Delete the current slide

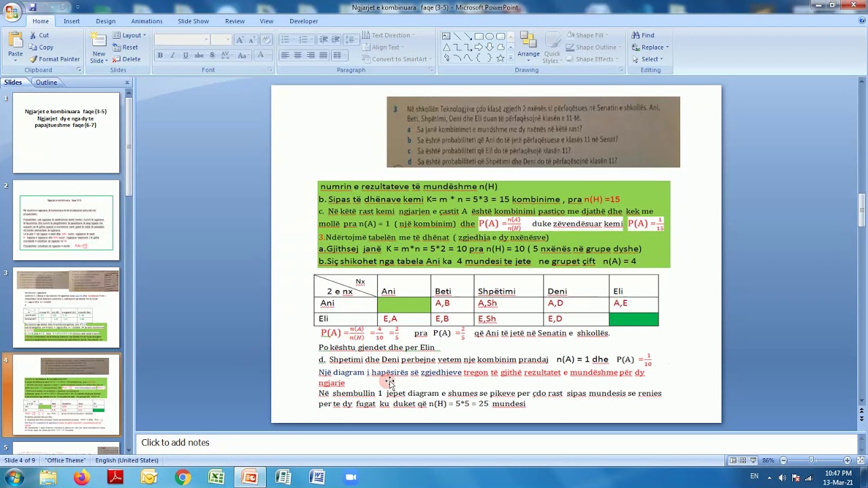coord(127,59)
